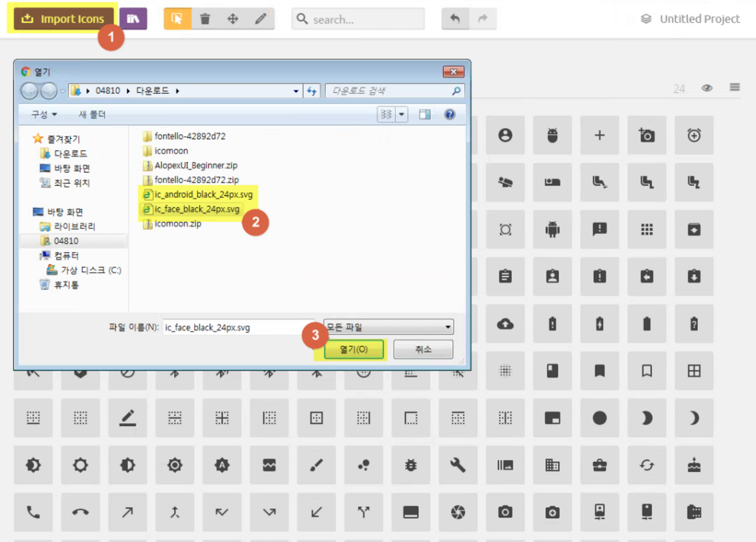Select the pencil Edit tool

(260, 19)
